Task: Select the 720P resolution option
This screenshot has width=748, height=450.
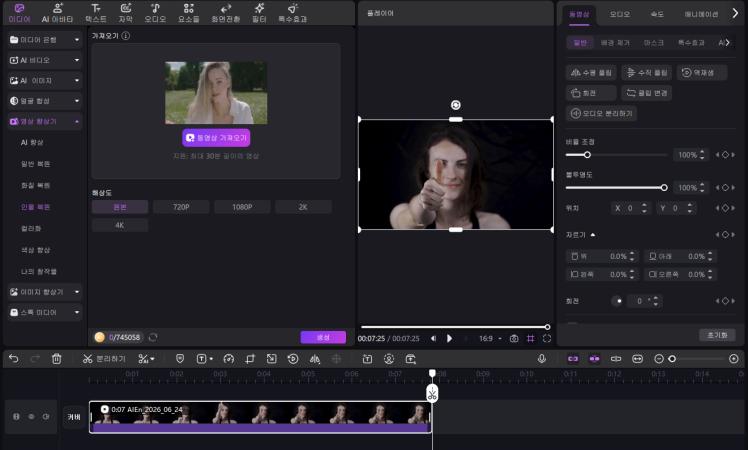Action: click(181, 207)
